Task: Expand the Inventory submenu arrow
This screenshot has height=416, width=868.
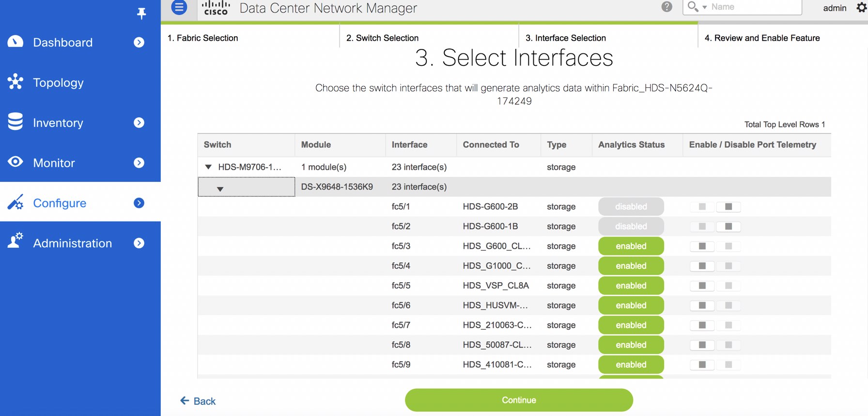Action: 139,123
